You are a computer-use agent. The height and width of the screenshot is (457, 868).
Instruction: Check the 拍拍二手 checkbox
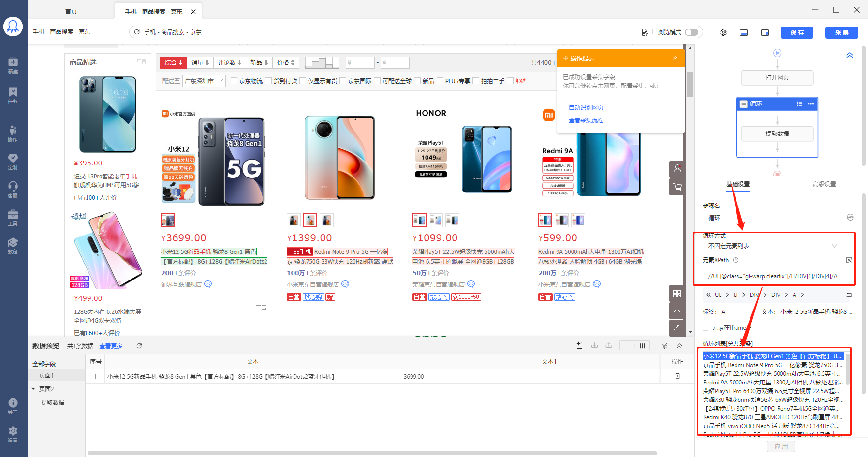click(x=476, y=81)
